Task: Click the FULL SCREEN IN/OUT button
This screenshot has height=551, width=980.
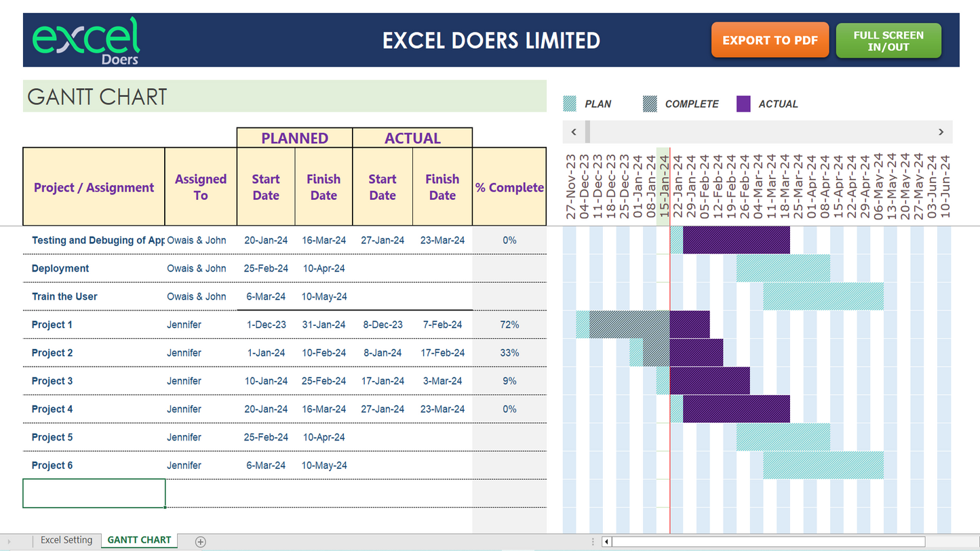Action: coord(888,41)
